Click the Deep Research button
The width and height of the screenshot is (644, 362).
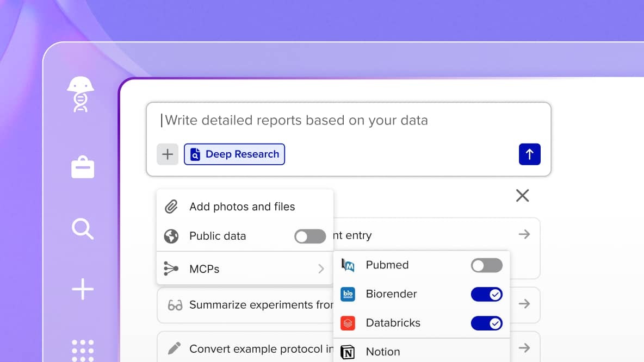pos(234,154)
